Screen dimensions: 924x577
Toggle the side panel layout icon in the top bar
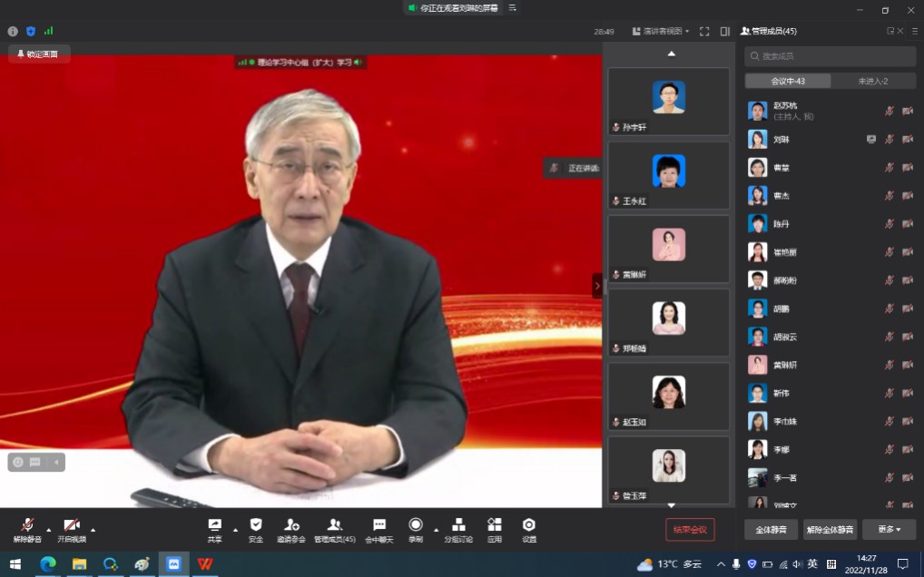[x=725, y=31]
